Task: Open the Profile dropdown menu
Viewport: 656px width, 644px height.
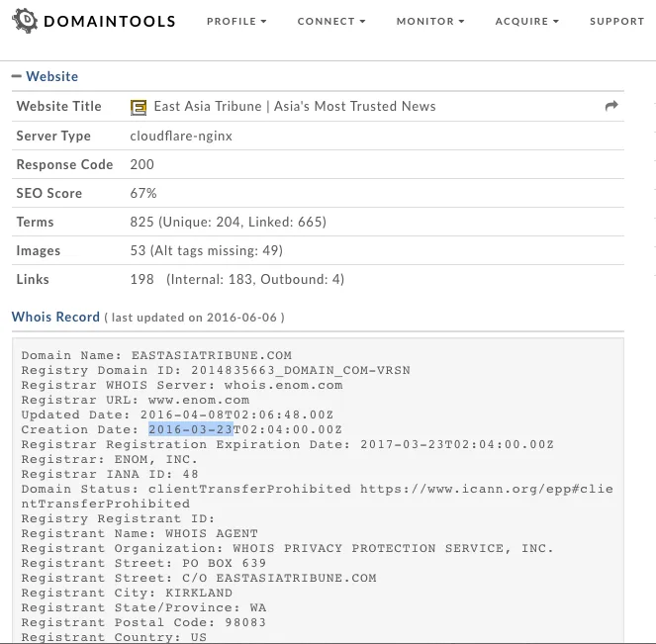Action: tap(236, 22)
